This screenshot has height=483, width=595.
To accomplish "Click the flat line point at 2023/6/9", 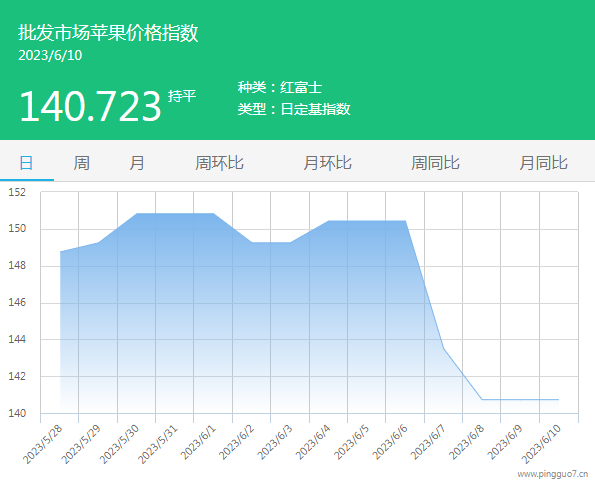I will tap(520, 400).
